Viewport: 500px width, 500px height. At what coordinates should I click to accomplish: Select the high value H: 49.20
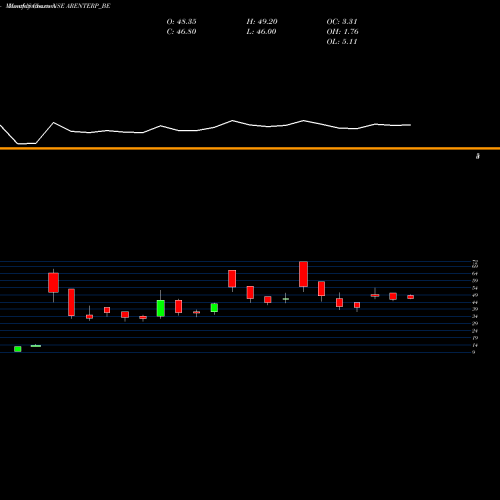pyautogui.click(x=262, y=22)
